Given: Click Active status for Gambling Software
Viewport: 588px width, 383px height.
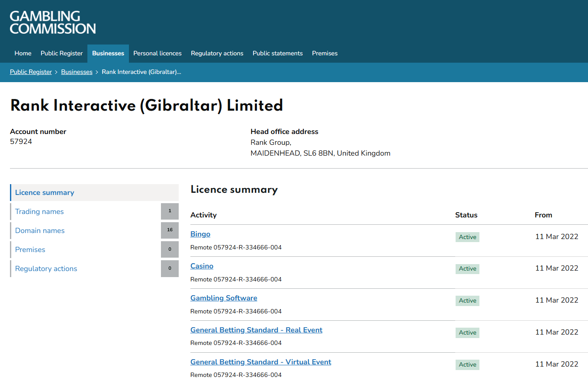Looking at the screenshot, I should tap(467, 300).
